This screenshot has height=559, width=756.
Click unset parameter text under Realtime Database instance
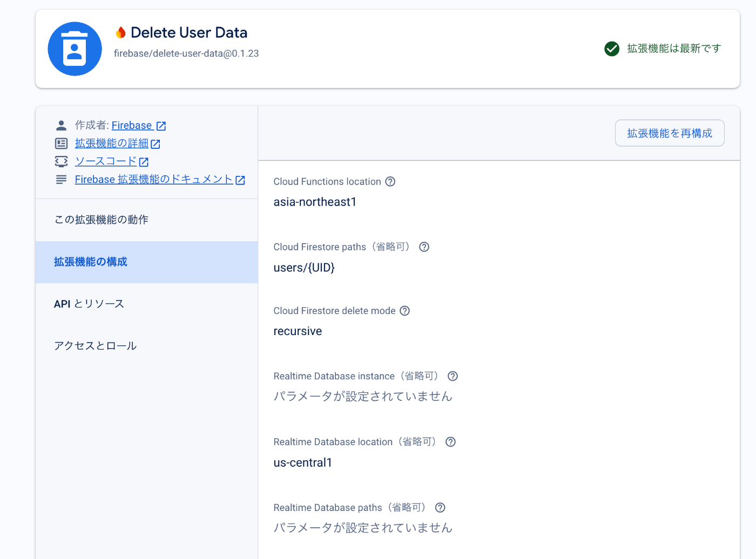[363, 397]
